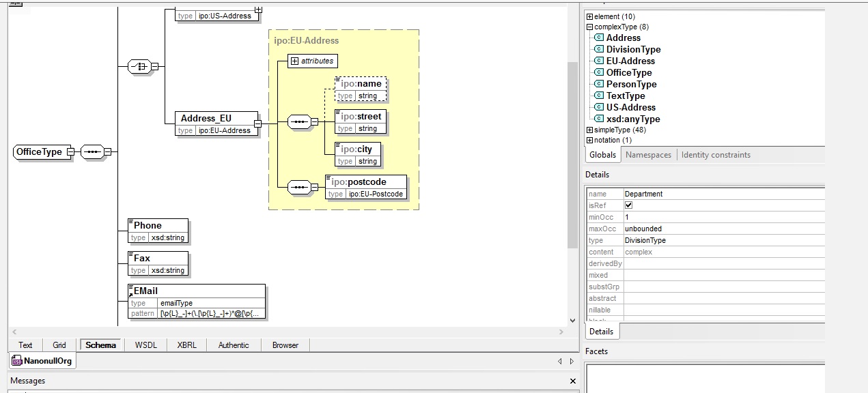
Task: Click the sequence compositor after Address_EU
Action: [x=298, y=122]
